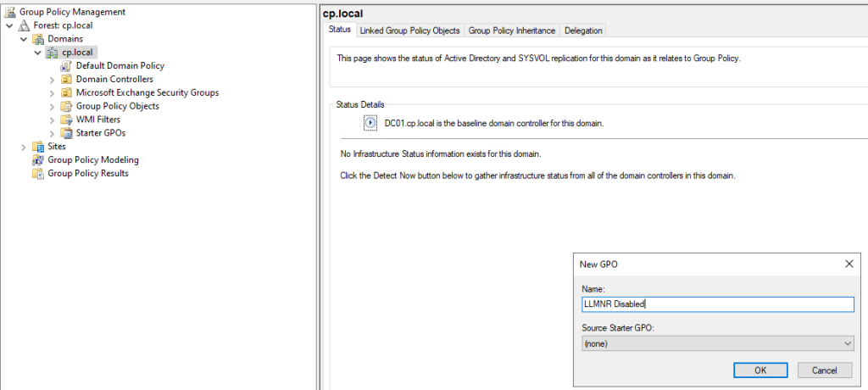Viewport: 868px width, 390px height.
Task: Click the Starter GPOs folder icon
Action: point(66,133)
